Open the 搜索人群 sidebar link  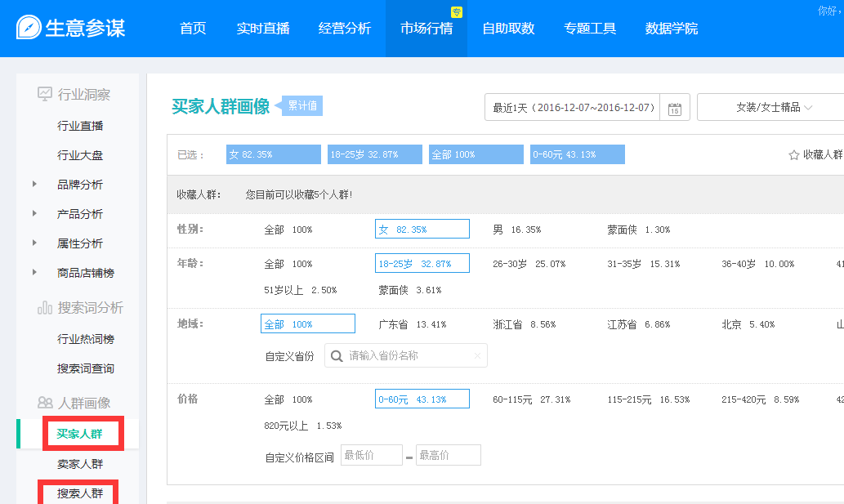[80, 493]
